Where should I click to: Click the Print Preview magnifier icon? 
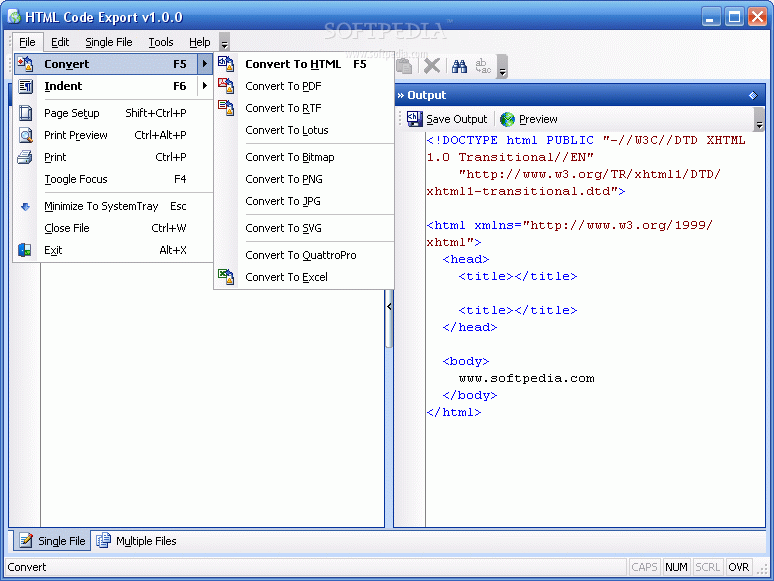25,135
